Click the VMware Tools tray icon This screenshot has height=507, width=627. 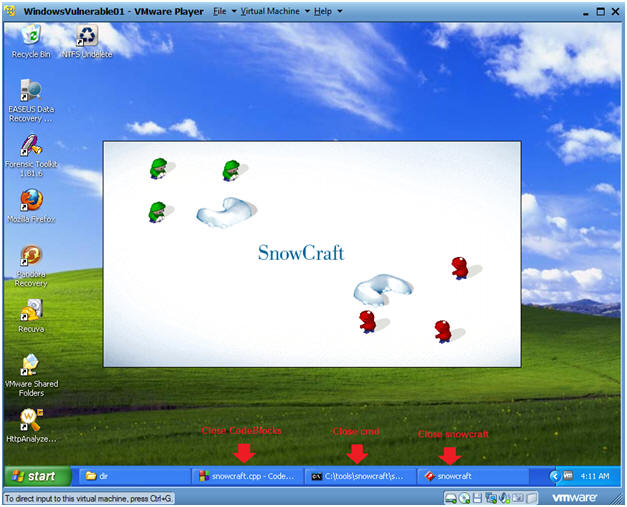point(568,476)
